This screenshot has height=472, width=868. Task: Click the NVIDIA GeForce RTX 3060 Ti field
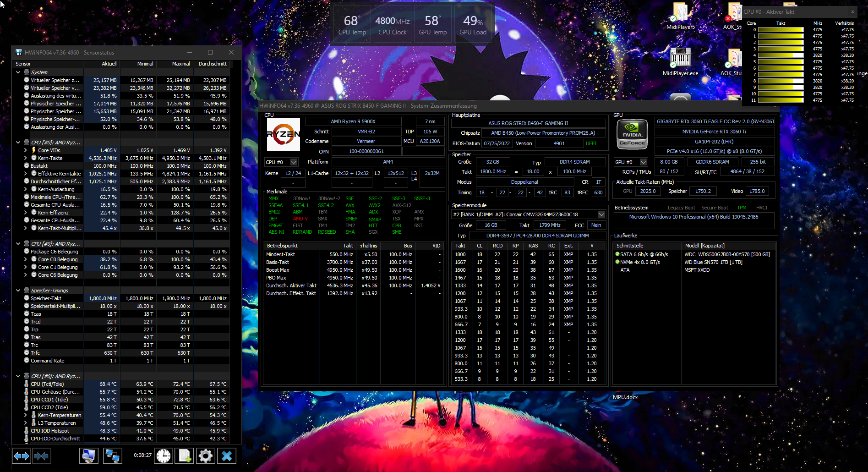pos(714,132)
